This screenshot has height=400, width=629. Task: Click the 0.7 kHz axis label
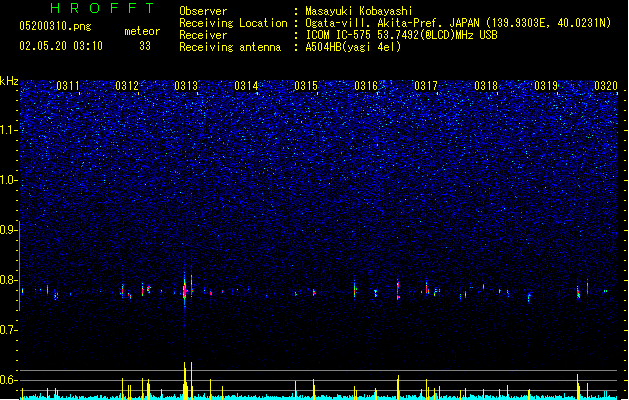coord(8,330)
